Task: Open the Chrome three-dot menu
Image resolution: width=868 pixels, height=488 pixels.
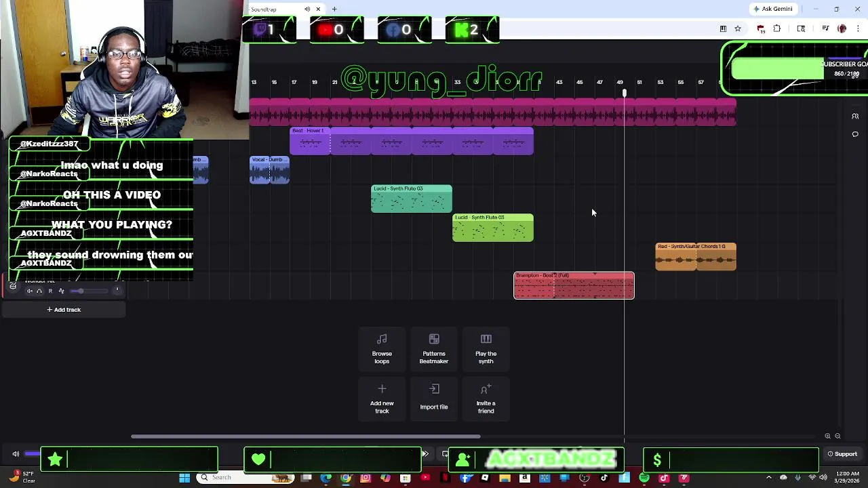Action: (857, 28)
